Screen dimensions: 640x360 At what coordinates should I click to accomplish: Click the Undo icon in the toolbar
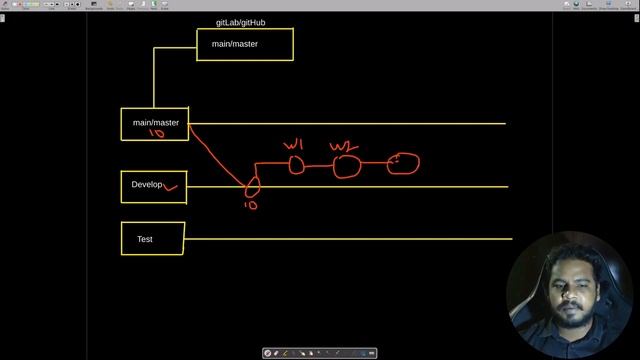tap(110, 5)
